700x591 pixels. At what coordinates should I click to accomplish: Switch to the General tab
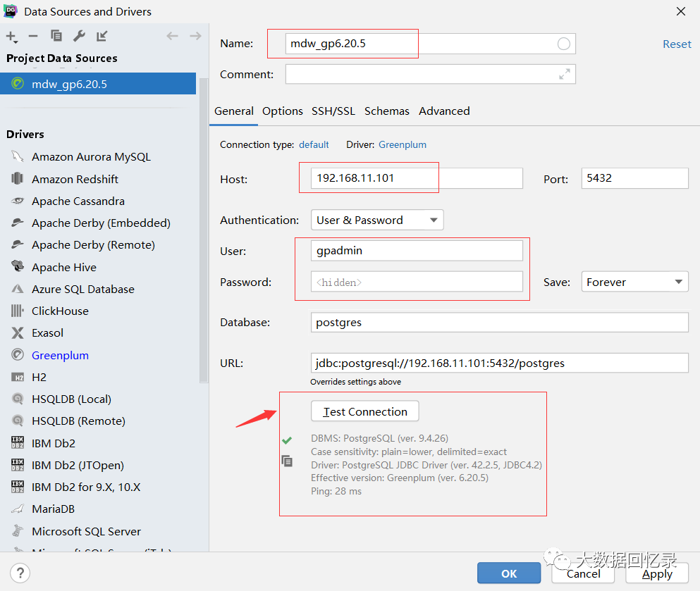coord(233,111)
